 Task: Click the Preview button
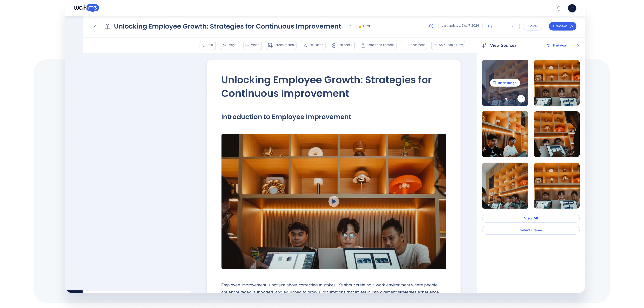[x=562, y=26]
